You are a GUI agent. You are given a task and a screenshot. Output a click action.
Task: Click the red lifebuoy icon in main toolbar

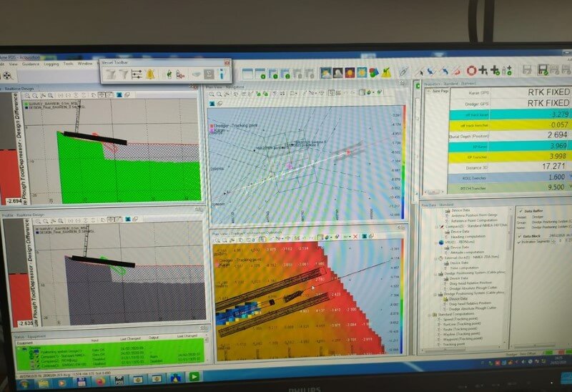pos(472,70)
